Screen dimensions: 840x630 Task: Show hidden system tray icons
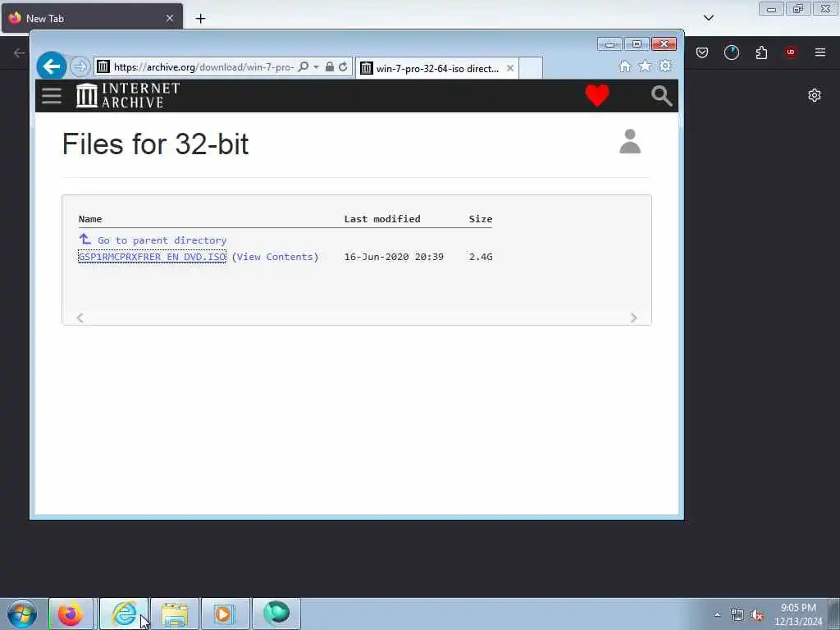tap(717, 615)
